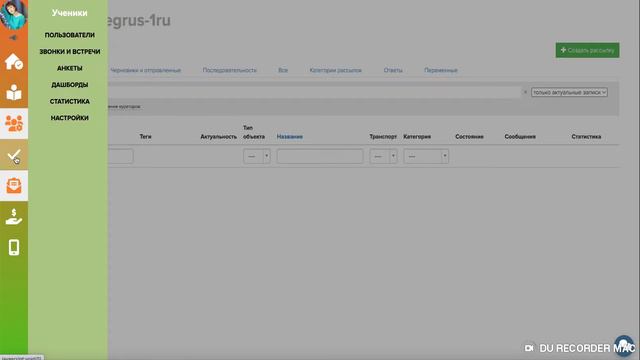Click the Категория column header

click(x=417, y=137)
